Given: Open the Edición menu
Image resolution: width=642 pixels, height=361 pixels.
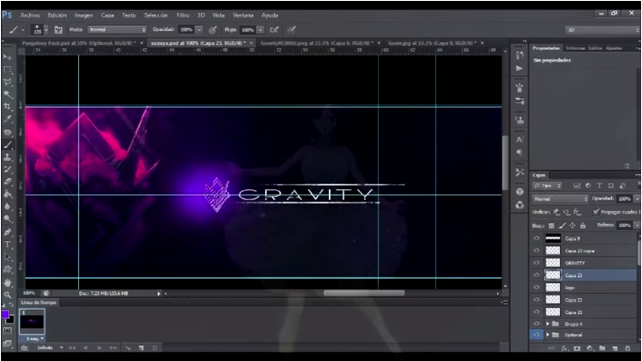Looking at the screenshot, I should (x=57, y=15).
